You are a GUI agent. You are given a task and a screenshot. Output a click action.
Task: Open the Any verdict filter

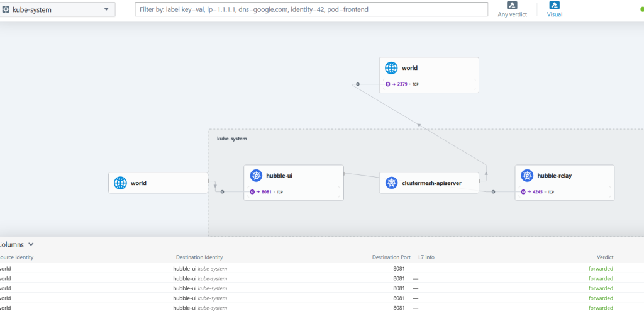[512, 9]
